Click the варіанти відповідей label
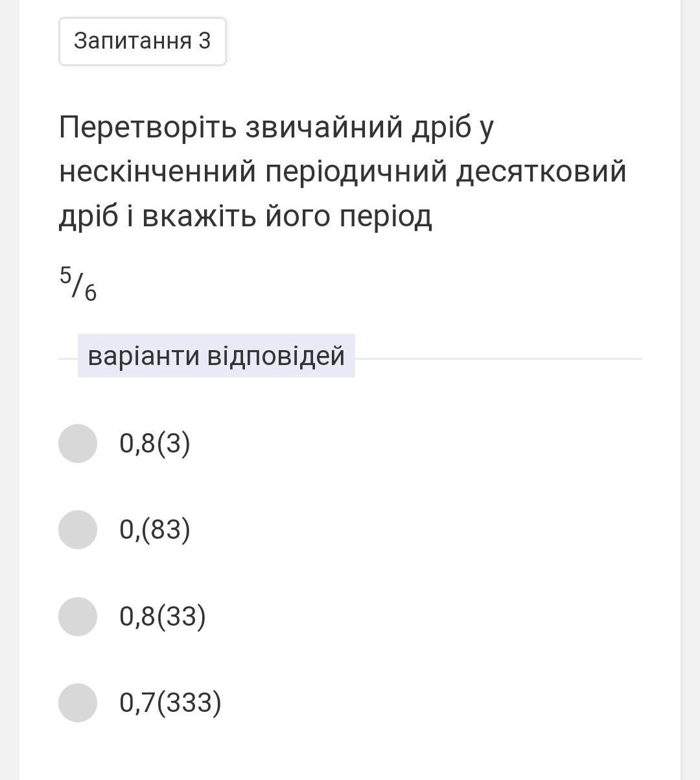This screenshot has width=700, height=780. click(x=216, y=356)
